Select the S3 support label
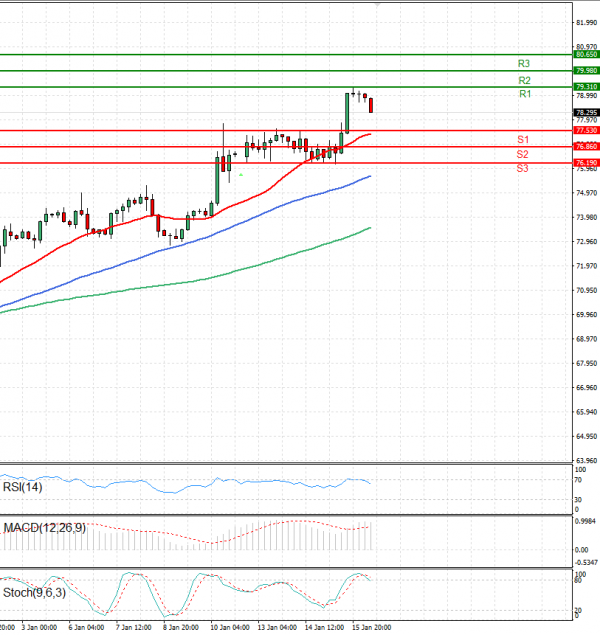 (x=523, y=169)
